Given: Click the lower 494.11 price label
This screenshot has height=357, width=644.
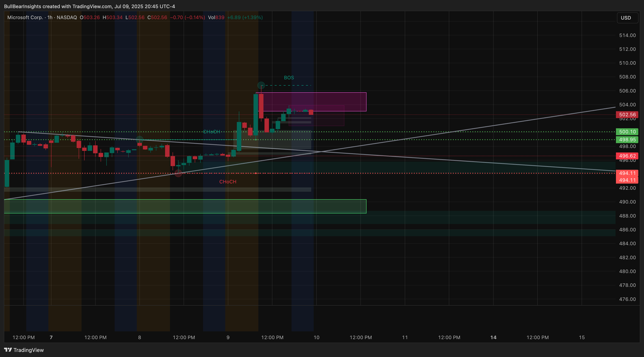Looking at the screenshot, I should 627,180.
